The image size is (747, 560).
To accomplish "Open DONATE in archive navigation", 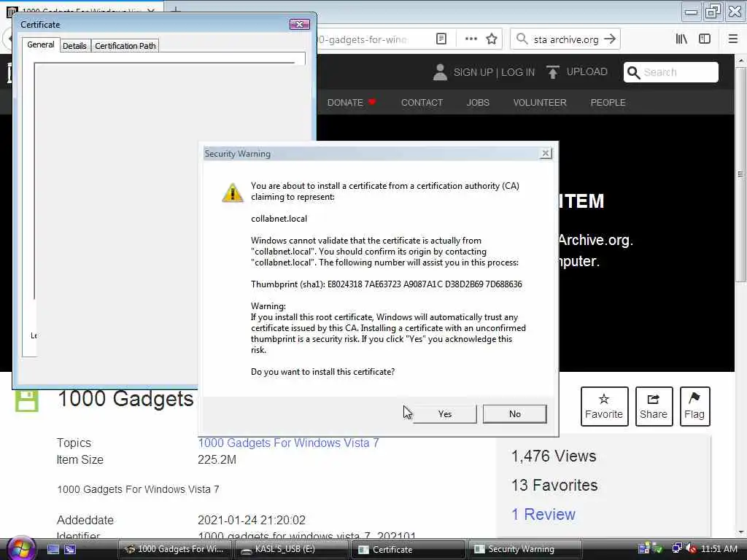I will [352, 102].
